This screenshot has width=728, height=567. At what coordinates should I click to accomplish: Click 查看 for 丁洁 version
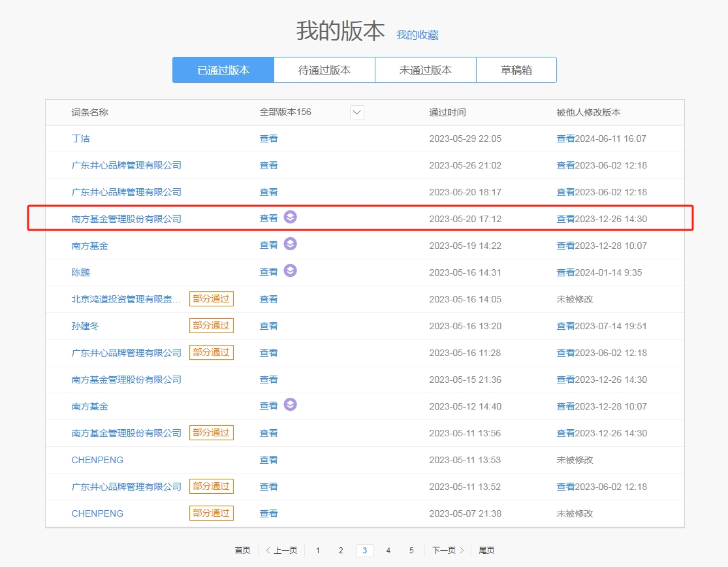pos(268,138)
